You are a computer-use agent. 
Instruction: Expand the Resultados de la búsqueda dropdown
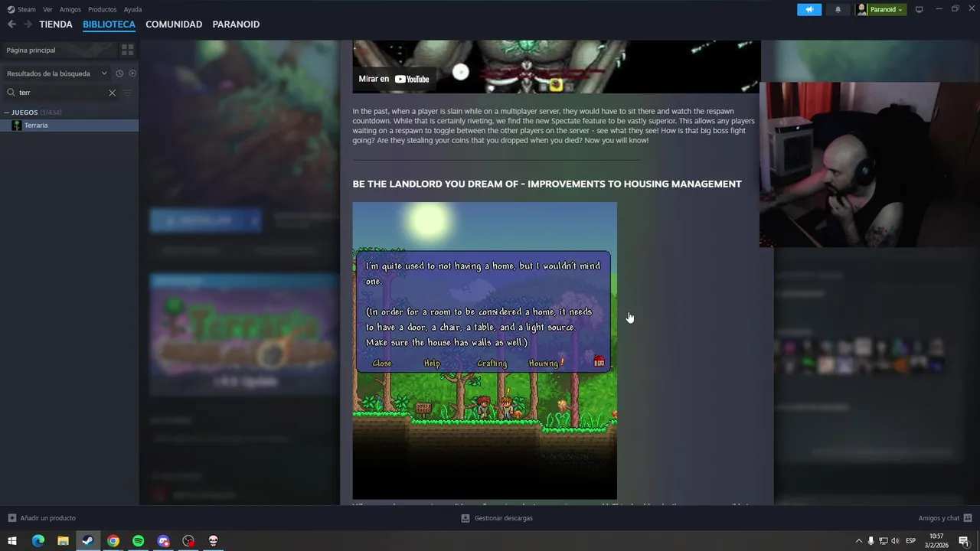tap(57, 73)
